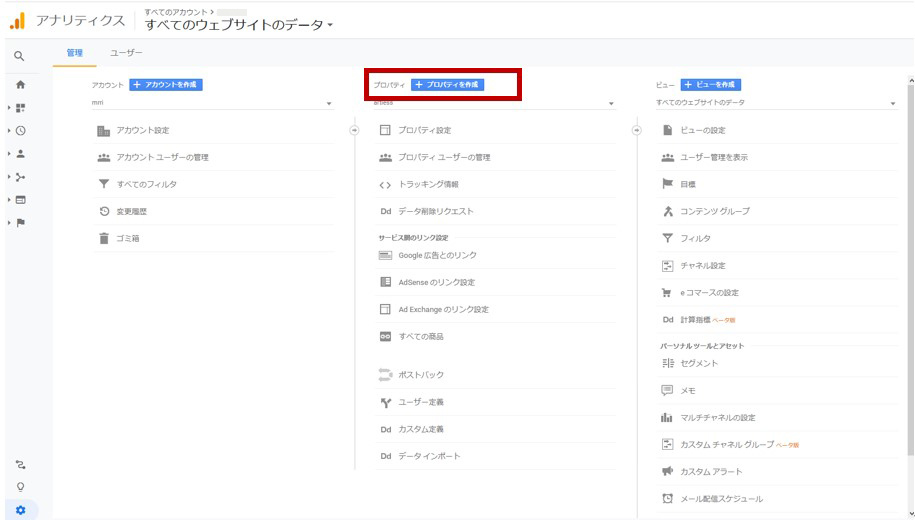Open トラッキング情報 in the property column
Viewport: 915px width, 520px height.
(x=428, y=185)
